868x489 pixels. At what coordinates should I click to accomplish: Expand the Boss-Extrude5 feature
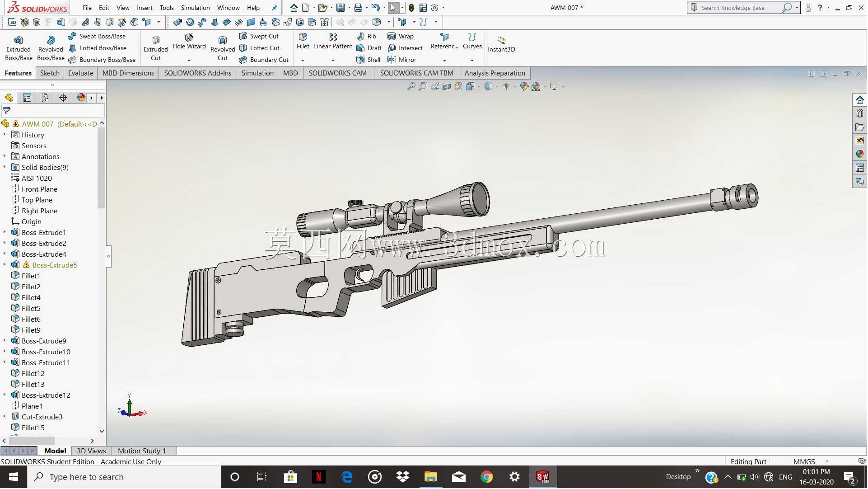click(x=5, y=265)
